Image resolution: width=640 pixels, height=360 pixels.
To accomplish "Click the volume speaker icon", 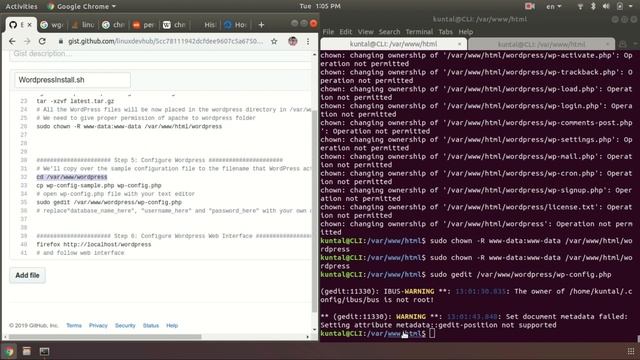I will pos(606,6).
